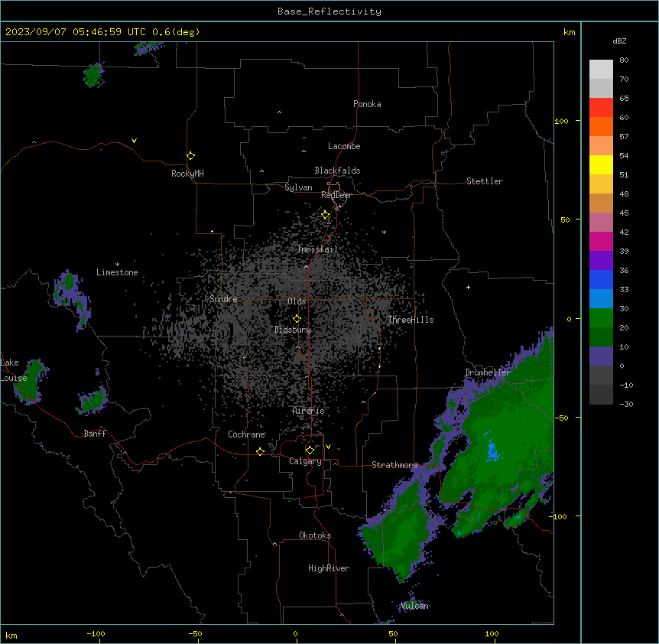Click the km unit label at bottom left
659x644 pixels.
click(11, 635)
